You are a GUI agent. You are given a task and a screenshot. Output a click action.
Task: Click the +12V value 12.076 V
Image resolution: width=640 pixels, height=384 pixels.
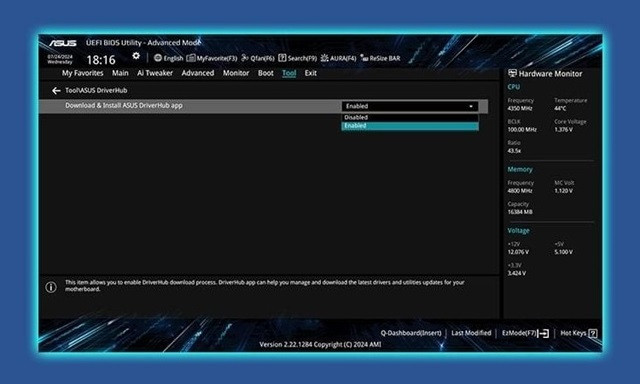518,252
